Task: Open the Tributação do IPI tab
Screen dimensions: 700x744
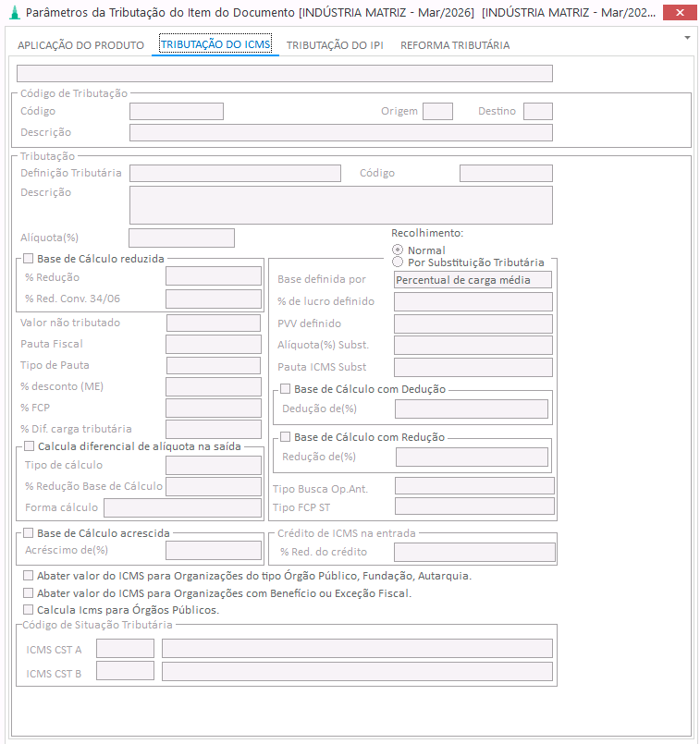Action: coord(335,45)
